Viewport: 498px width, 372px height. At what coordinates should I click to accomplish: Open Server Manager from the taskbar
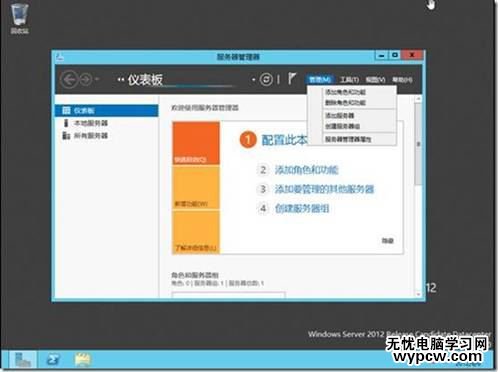pos(23,360)
